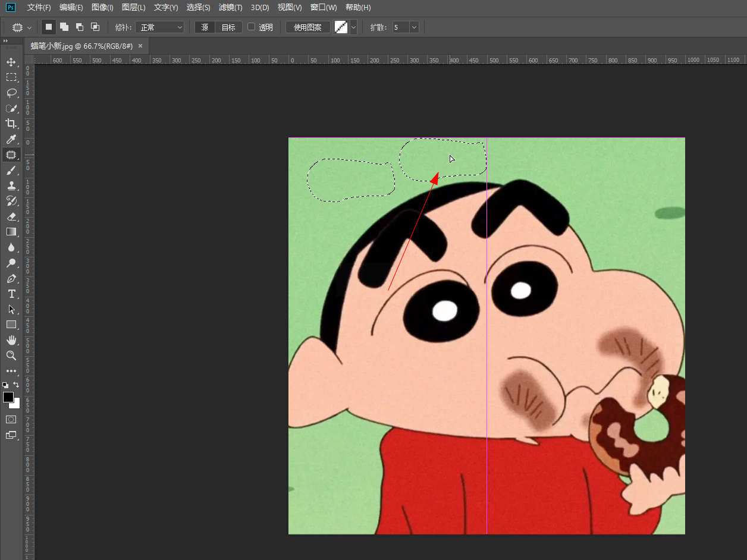
Task: Select the Blur tool
Action: coord(11,247)
